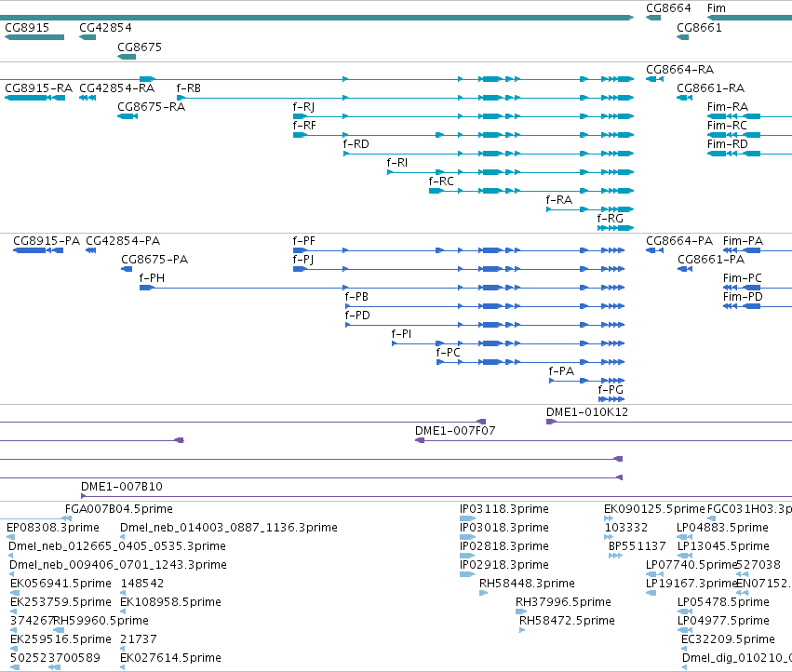
Task: Select transcript label f-RF
Action: (304, 126)
